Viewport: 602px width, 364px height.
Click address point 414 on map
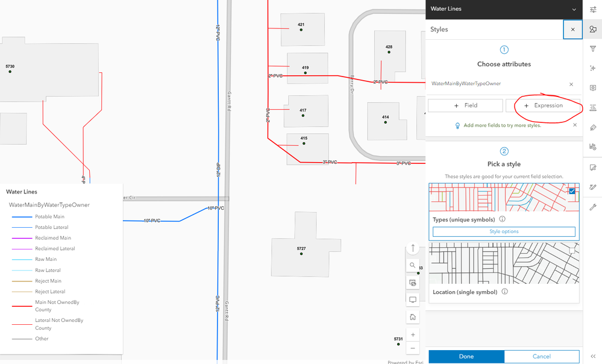click(x=386, y=122)
